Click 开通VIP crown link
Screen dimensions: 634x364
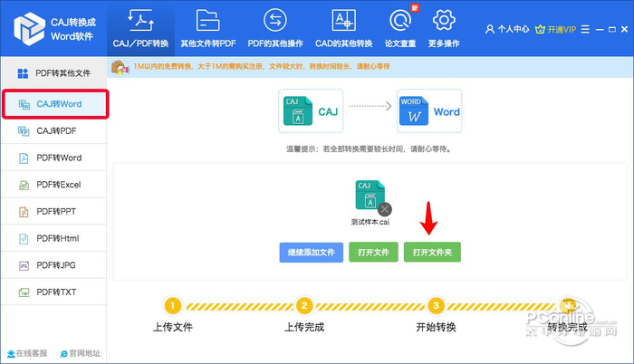pyautogui.click(x=555, y=29)
